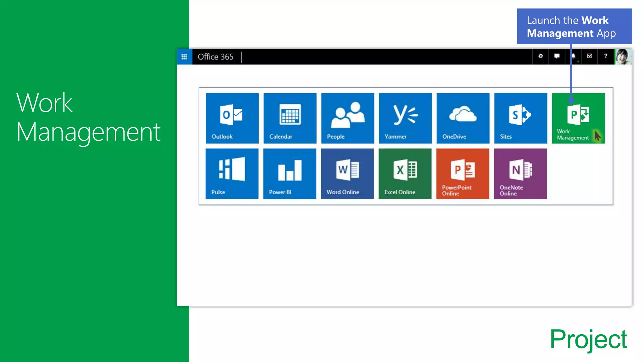
Task: Launch the Excel Online tile
Action: point(405,174)
